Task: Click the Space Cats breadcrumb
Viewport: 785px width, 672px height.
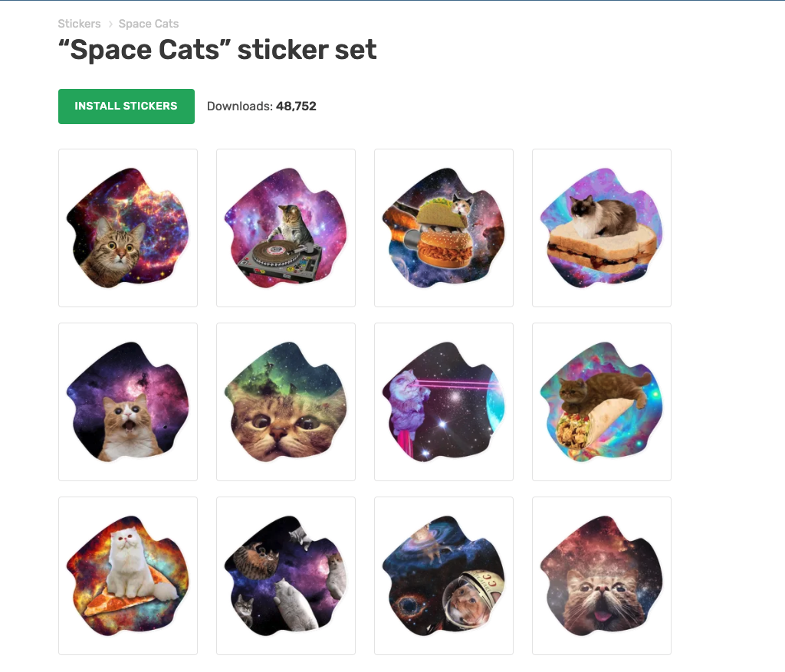Action: coord(149,24)
